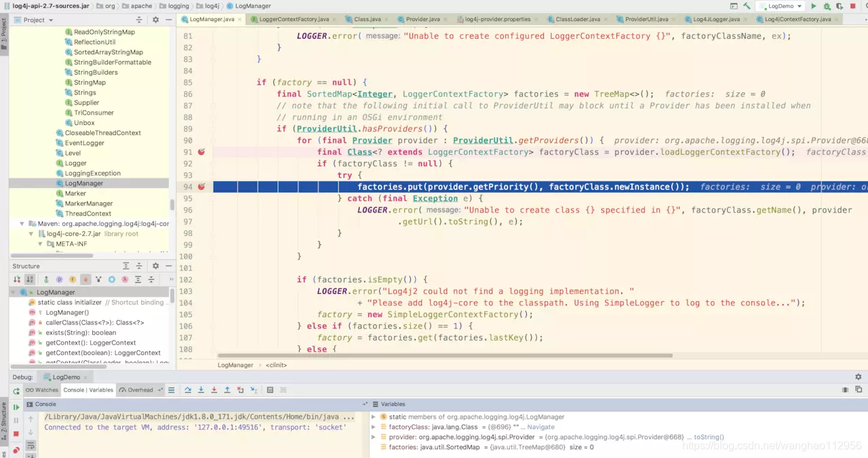The width and height of the screenshot is (868, 458).
Task: Click Run to Cursor icon
Action: (254, 390)
